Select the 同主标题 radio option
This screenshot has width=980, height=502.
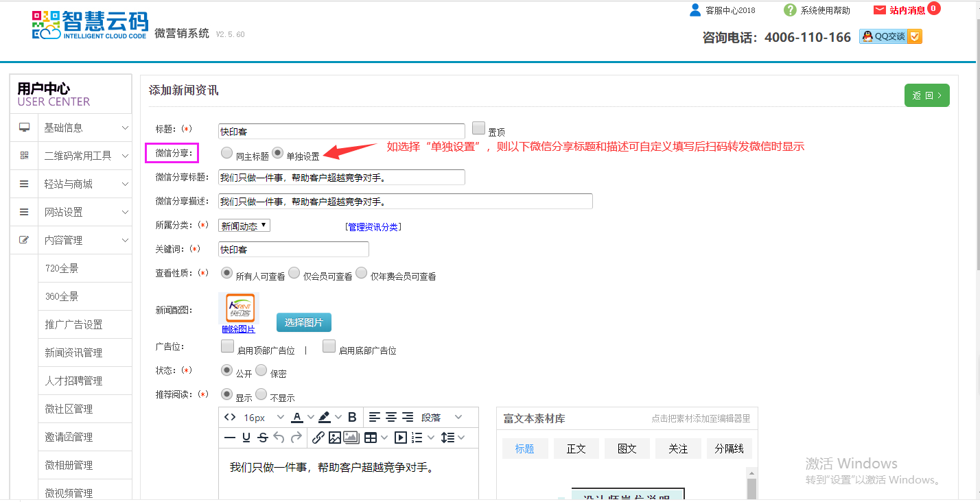coord(226,153)
